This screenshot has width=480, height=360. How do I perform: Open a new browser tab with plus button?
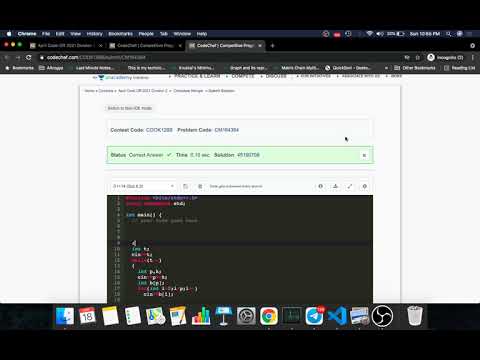272,45
